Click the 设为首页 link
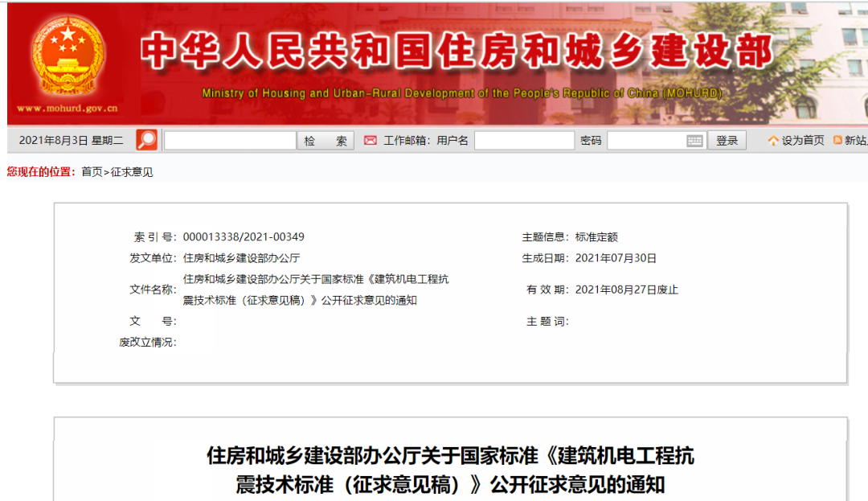This screenshot has width=868, height=501. click(x=802, y=141)
